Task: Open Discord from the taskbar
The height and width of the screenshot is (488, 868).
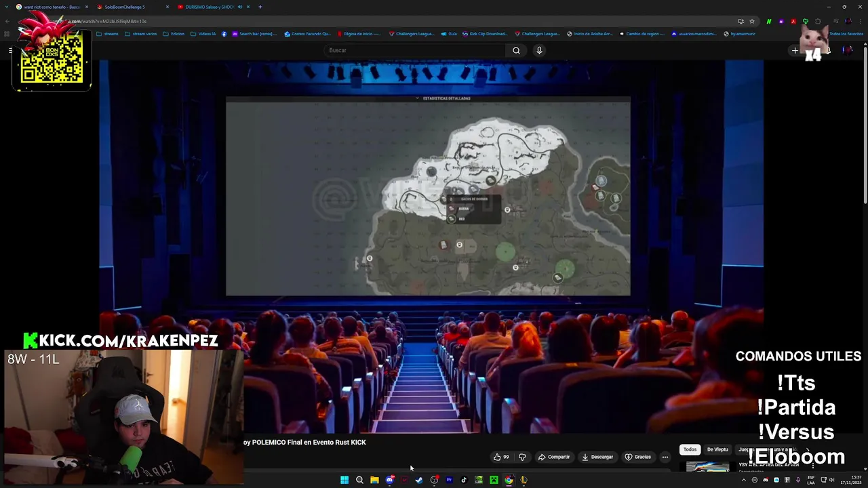Action: 389,480
